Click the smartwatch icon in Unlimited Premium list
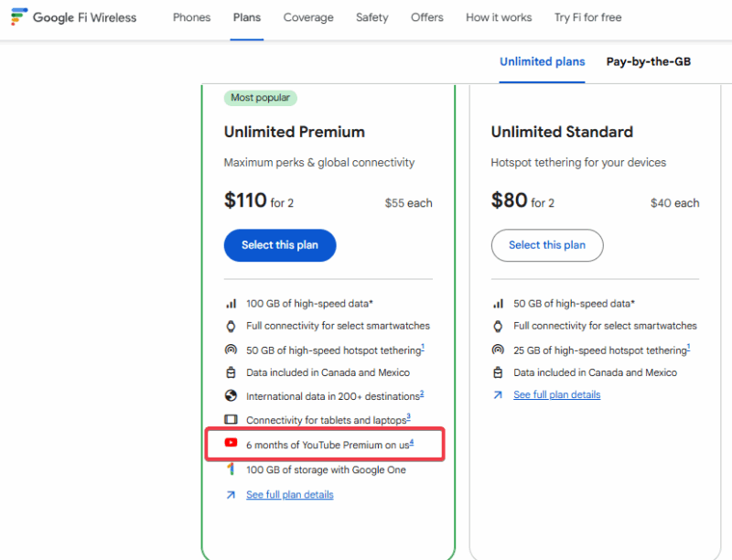Screen dimensions: 732x560 [x=231, y=326]
